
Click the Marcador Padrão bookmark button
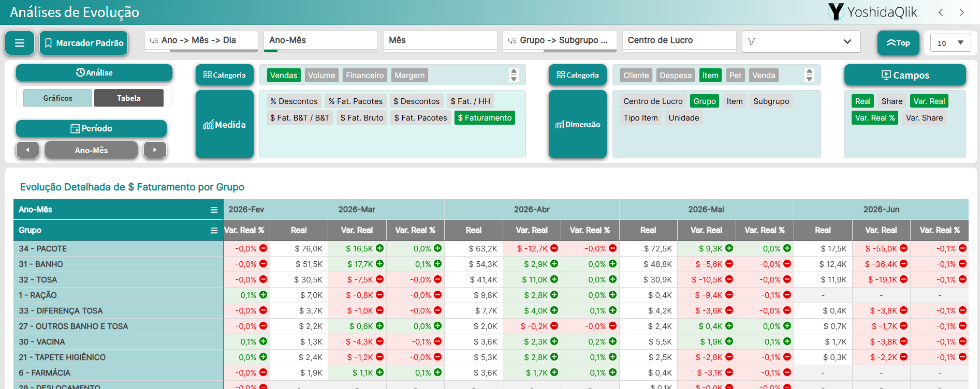click(84, 43)
